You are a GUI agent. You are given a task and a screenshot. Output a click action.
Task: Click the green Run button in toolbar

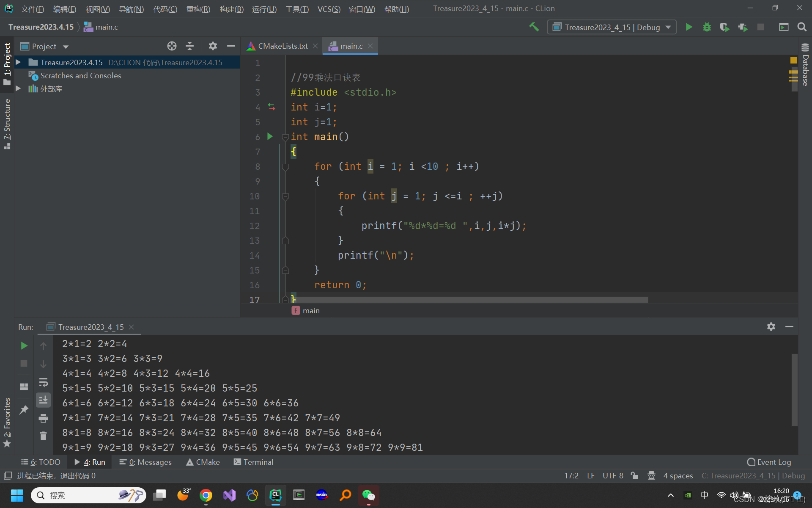coord(689,27)
